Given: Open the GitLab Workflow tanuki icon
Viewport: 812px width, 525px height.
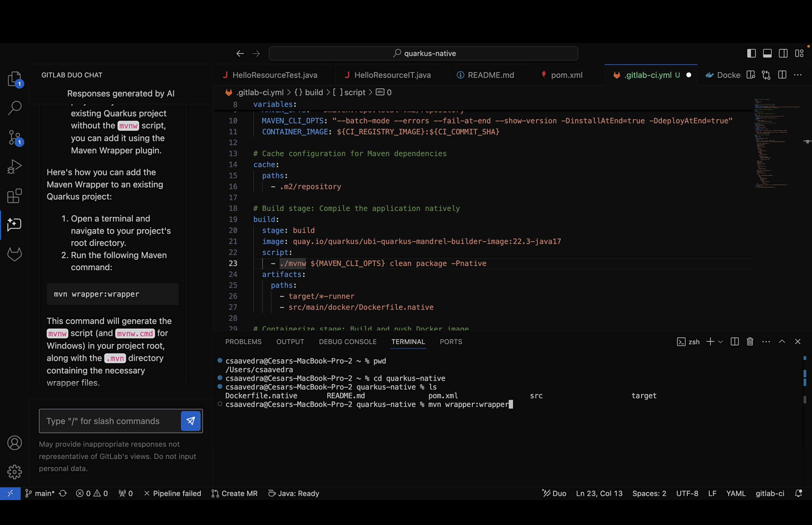Looking at the screenshot, I should point(14,254).
